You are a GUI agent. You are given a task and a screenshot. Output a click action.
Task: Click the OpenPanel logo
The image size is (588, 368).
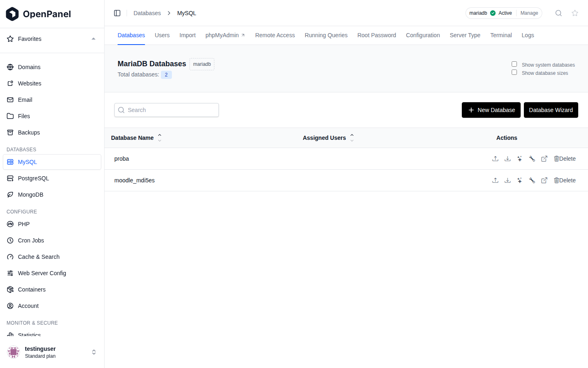point(38,14)
